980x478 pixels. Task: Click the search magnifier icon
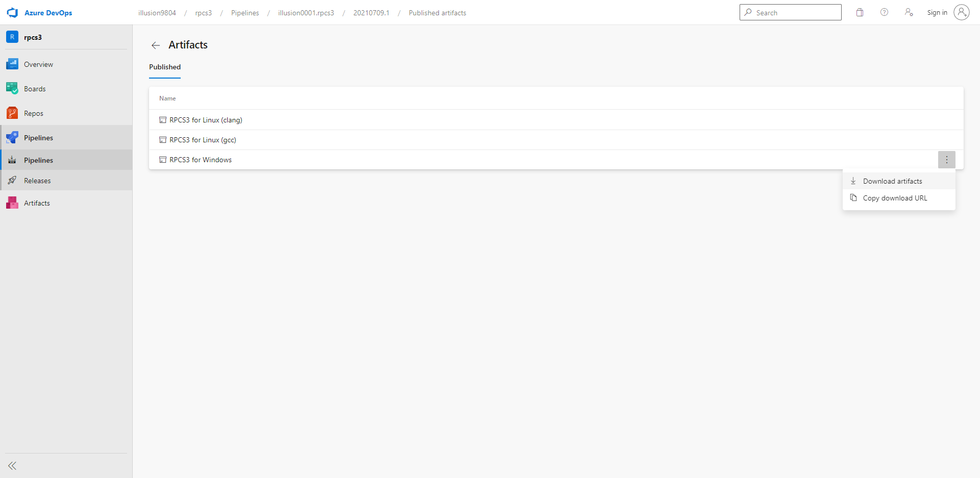(748, 12)
